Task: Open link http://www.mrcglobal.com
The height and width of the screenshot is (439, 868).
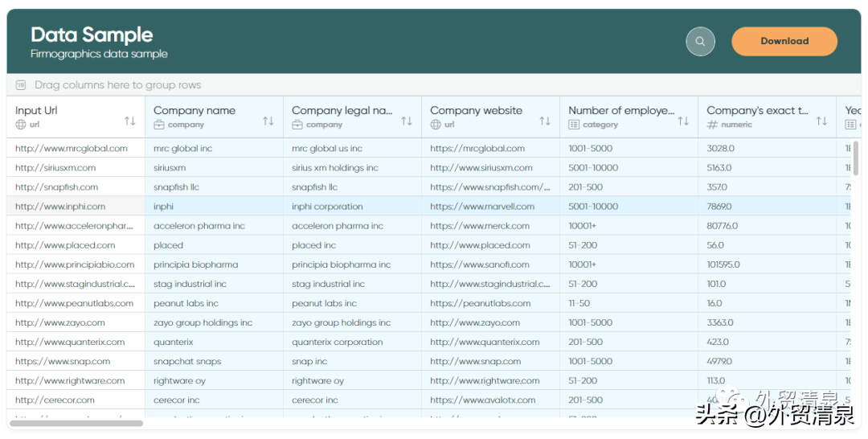Action: [72, 149]
